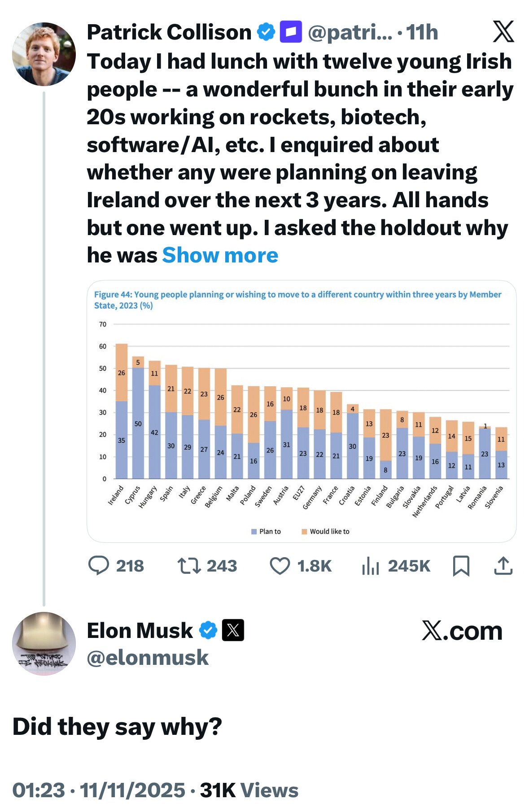Viewport: 529px width, 812px height.
Task: Click the purple affiliate badge icon
Action: tap(291, 32)
